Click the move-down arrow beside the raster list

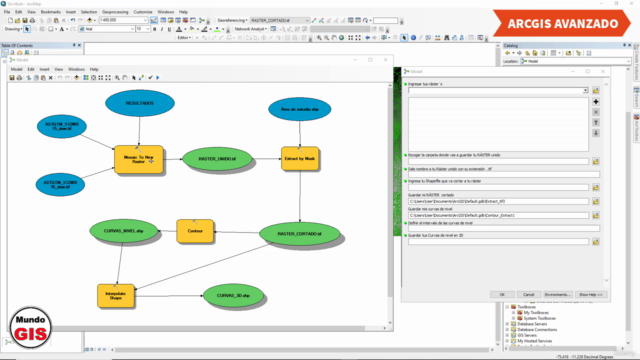596,133
